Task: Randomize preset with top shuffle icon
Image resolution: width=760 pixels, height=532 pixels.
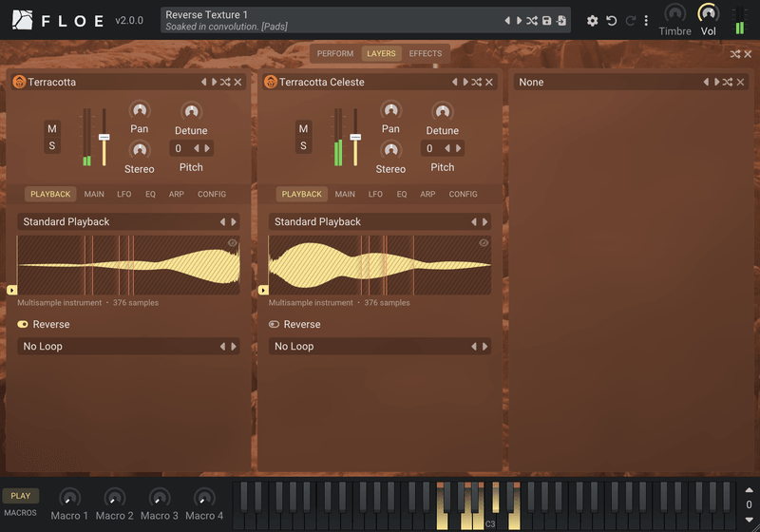Action: [x=532, y=20]
